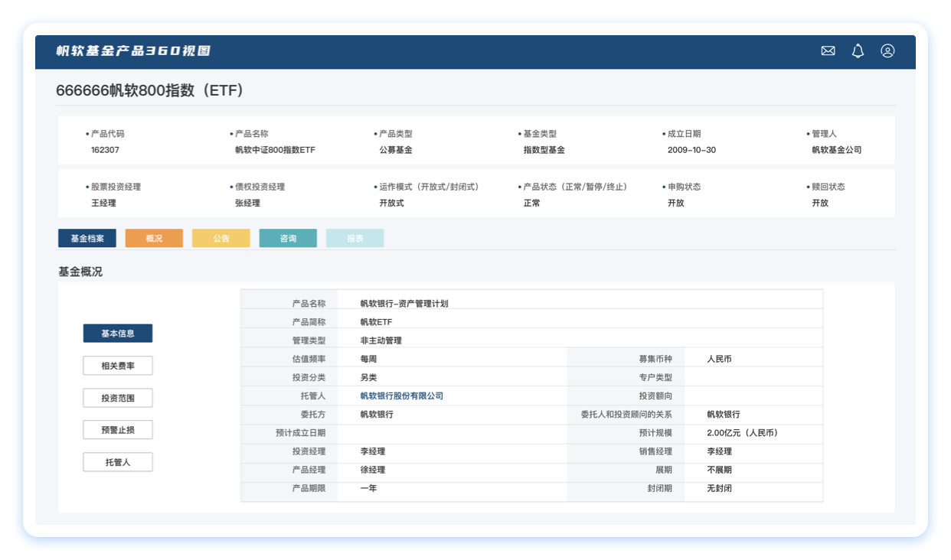The height and width of the screenshot is (560, 951).
Task: Select the 基本信息 side button
Action: (x=118, y=334)
